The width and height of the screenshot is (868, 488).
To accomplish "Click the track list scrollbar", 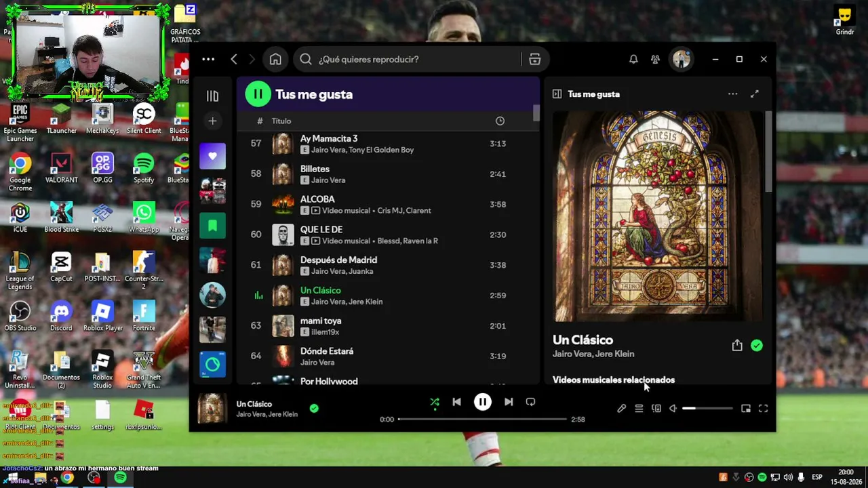I will tap(536, 113).
